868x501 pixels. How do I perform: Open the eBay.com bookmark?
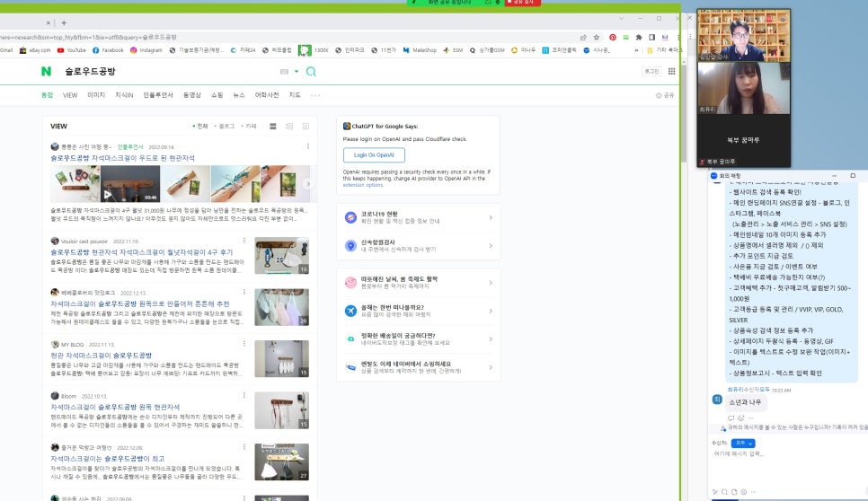[x=34, y=49]
